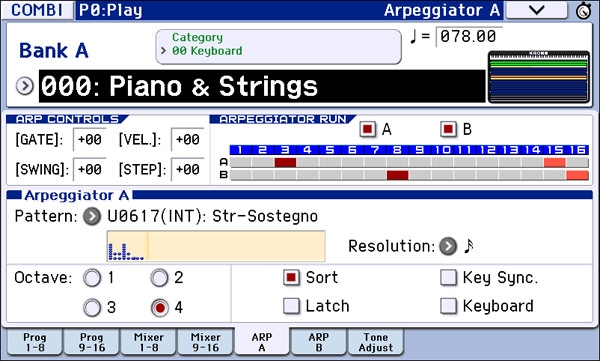
Task: Select Octave 4 radio button
Action: (x=160, y=308)
